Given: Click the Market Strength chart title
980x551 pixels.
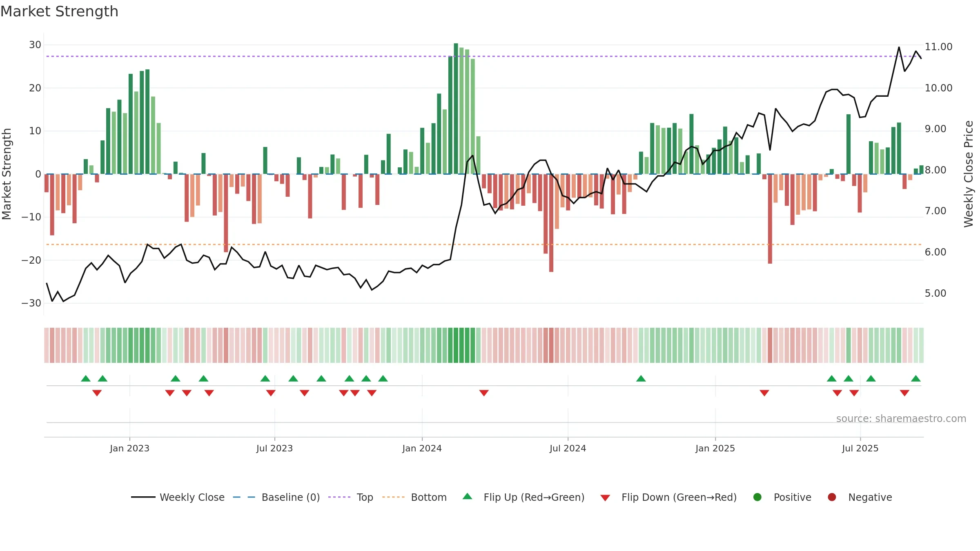Looking at the screenshot, I should click(60, 11).
